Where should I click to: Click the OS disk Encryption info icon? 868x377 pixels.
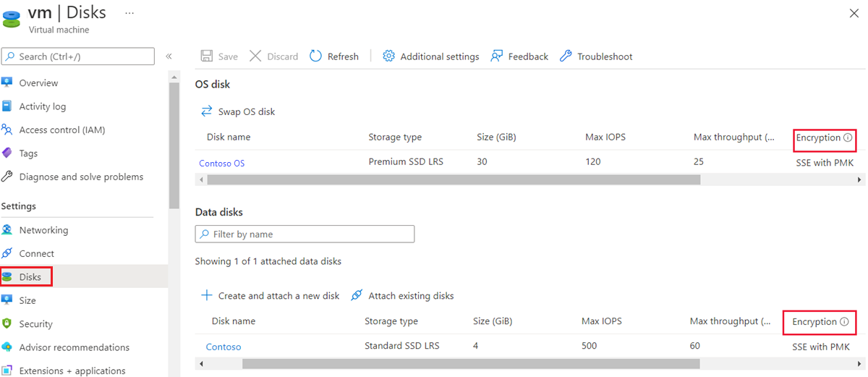848,137
